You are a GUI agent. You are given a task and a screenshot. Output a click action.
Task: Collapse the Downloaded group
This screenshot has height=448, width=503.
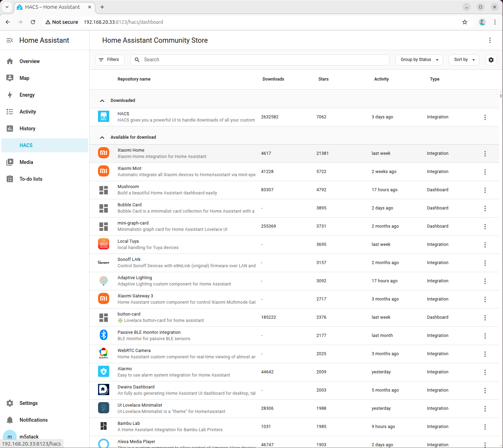point(102,101)
